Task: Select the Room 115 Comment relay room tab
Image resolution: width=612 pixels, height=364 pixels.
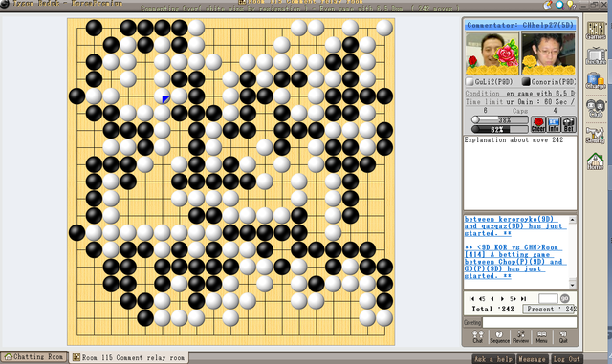Action: point(129,357)
